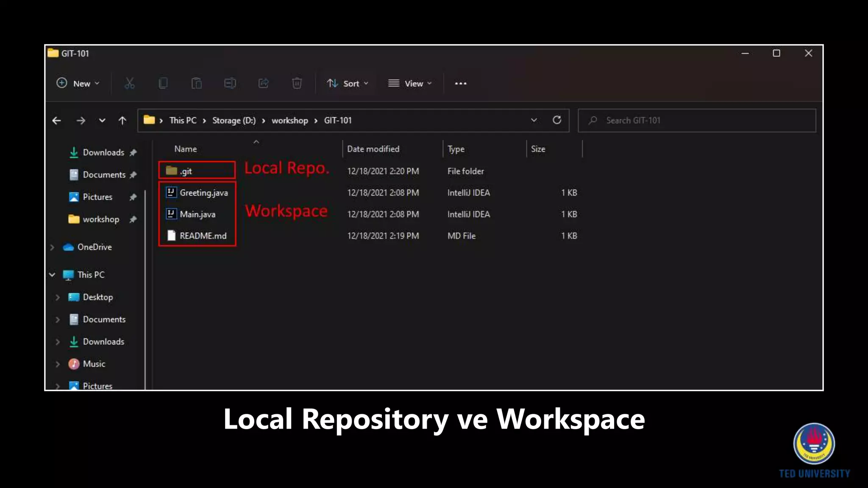Click the Search GIT-101 field

pyautogui.click(x=697, y=121)
